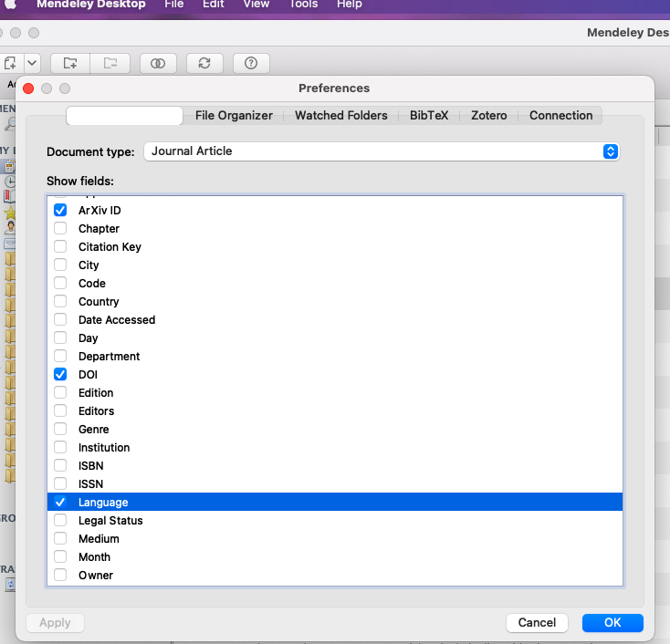The image size is (670, 644).
Task: Click OK to confirm preferences
Action: click(x=612, y=623)
